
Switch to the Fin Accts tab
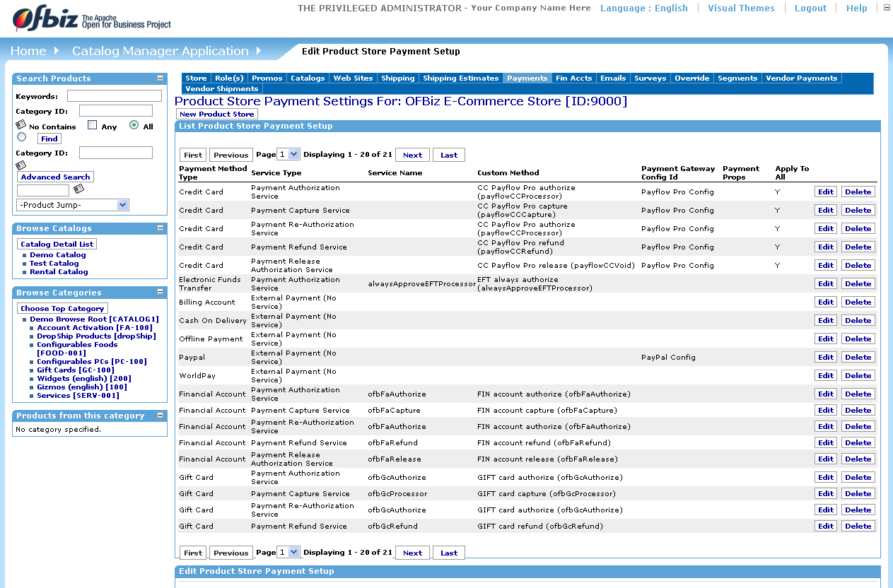(573, 78)
